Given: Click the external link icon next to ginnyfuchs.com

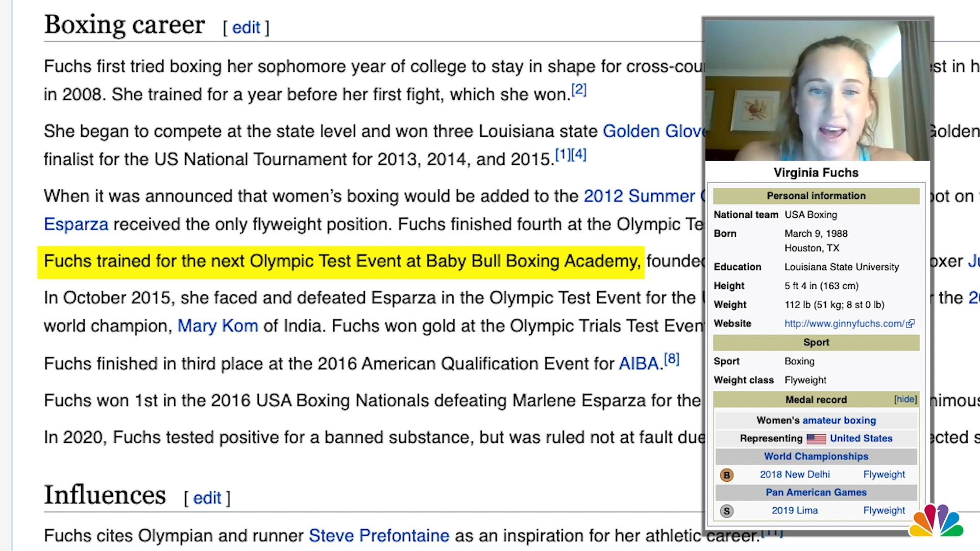Looking at the screenshot, I should pos(911,323).
